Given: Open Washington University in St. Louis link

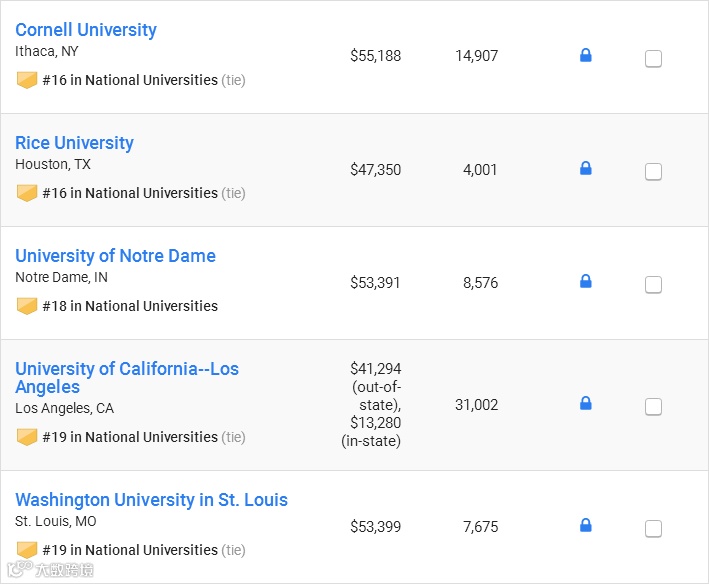Looking at the screenshot, I should pos(151,500).
